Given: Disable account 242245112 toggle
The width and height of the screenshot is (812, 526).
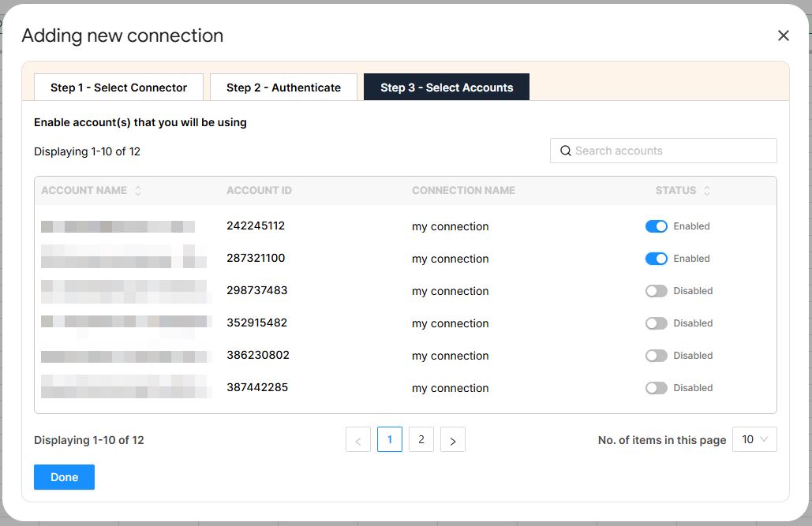Looking at the screenshot, I should [x=656, y=226].
